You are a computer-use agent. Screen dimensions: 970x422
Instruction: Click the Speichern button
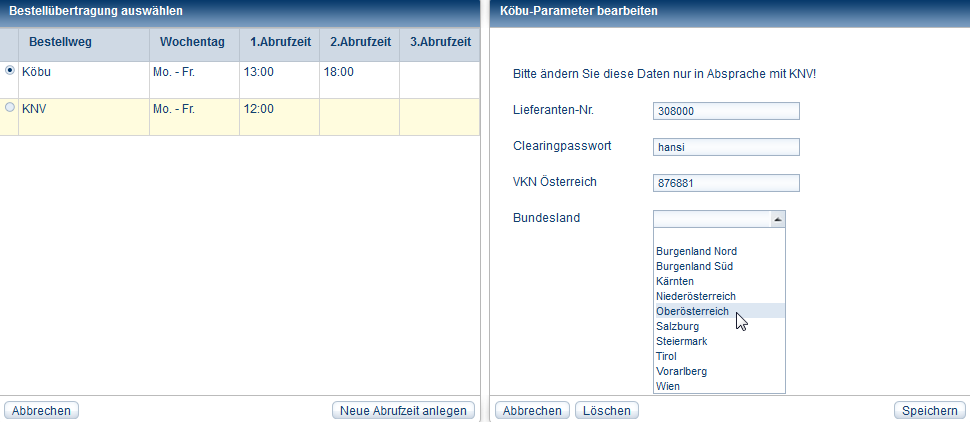(x=929, y=410)
